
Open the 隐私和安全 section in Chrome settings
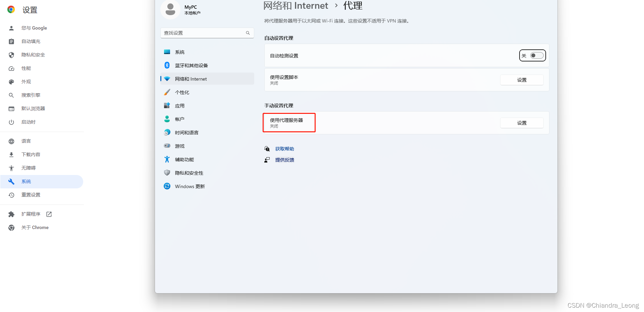pyautogui.click(x=33, y=55)
